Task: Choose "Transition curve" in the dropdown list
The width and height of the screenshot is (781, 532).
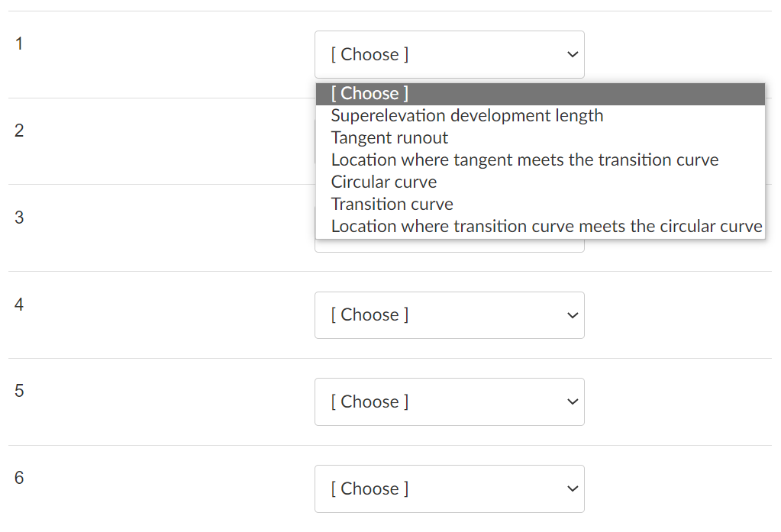Action: [x=392, y=205]
